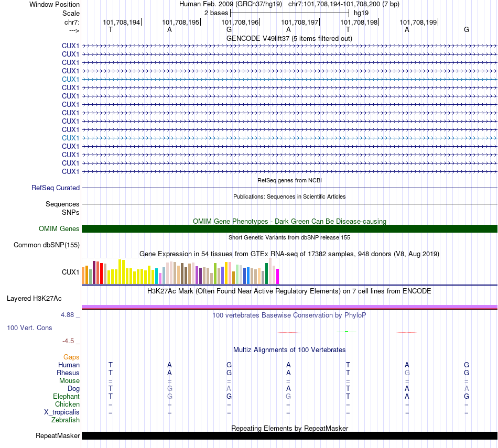The image size is (498, 448).
Task: Open the GTEx Gene Expression in 54 tissues title
Action: click(x=289, y=254)
